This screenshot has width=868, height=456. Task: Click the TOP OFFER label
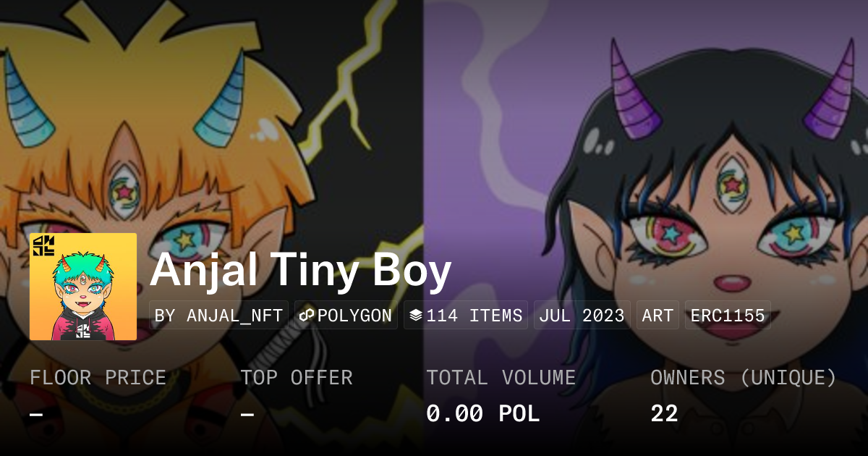(x=297, y=378)
